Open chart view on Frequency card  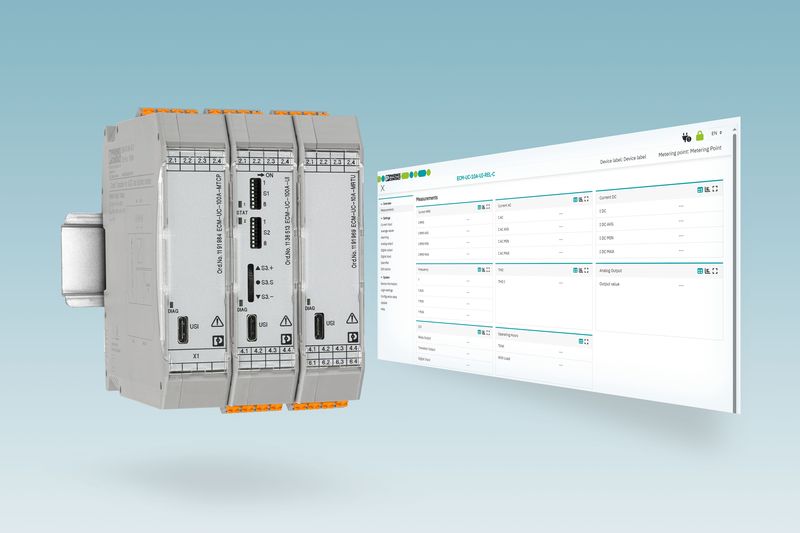[483, 269]
